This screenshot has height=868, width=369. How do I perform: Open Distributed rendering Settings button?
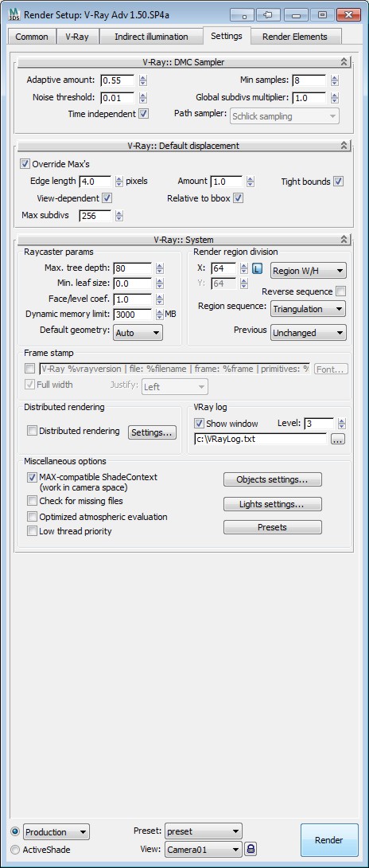tap(153, 432)
